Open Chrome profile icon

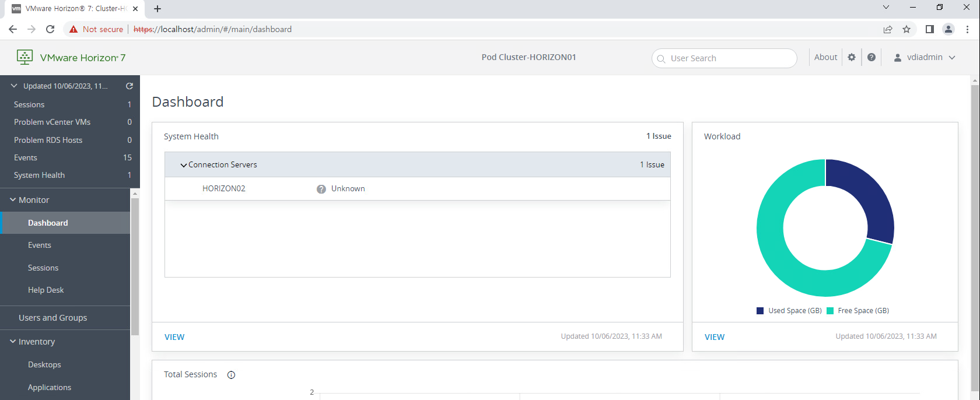[949, 29]
